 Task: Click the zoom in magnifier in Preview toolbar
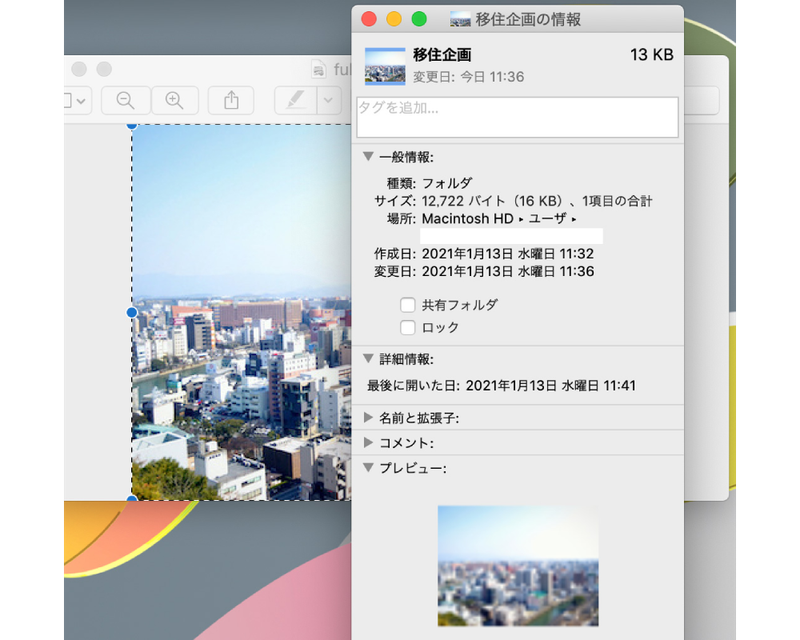coord(174,100)
